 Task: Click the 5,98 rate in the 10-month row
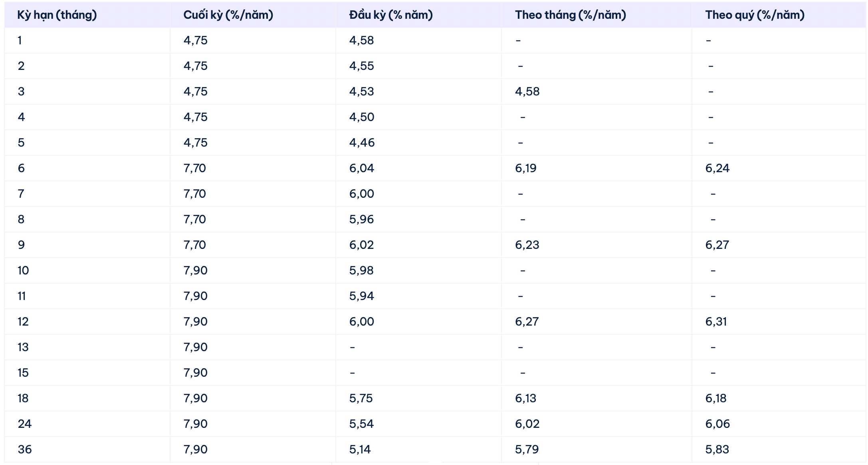[x=361, y=270]
